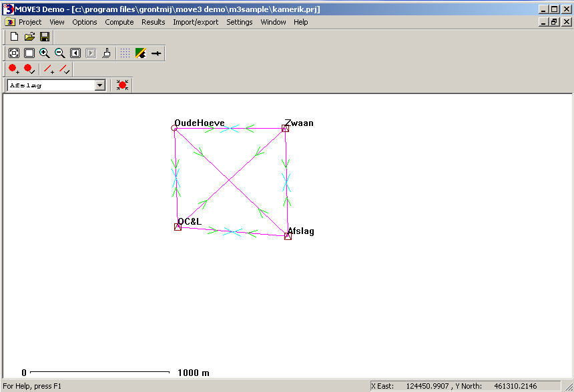Minimize the inner document window
The image size is (574, 392).
pos(543,22)
